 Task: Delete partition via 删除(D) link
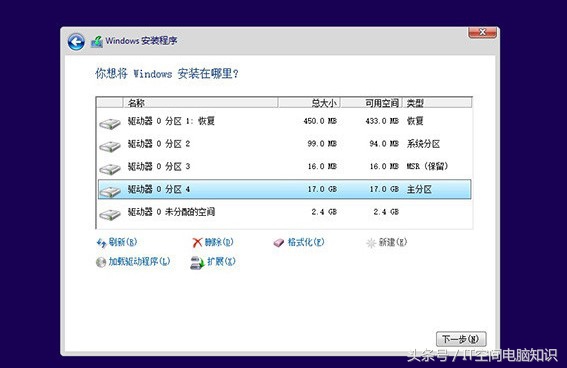pos(219,242)
